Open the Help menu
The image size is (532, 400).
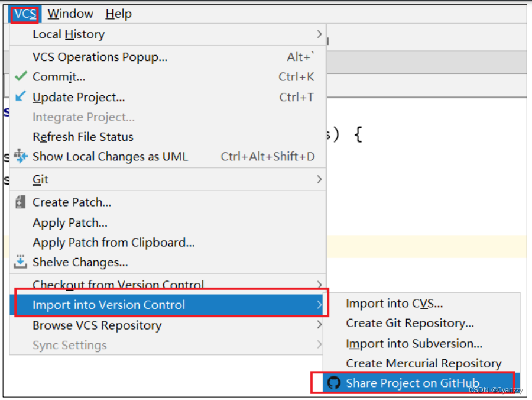point(118,14)
